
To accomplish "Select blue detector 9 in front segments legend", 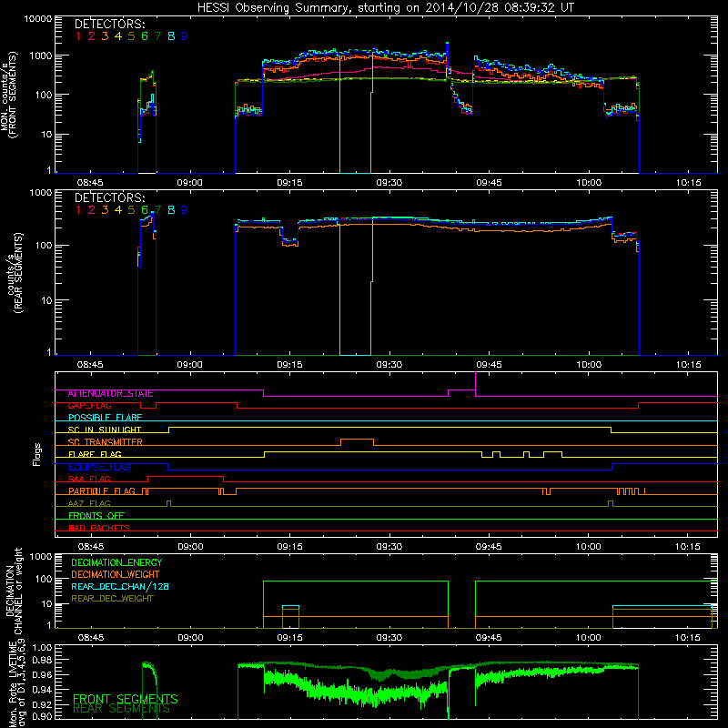I will 185,36.
